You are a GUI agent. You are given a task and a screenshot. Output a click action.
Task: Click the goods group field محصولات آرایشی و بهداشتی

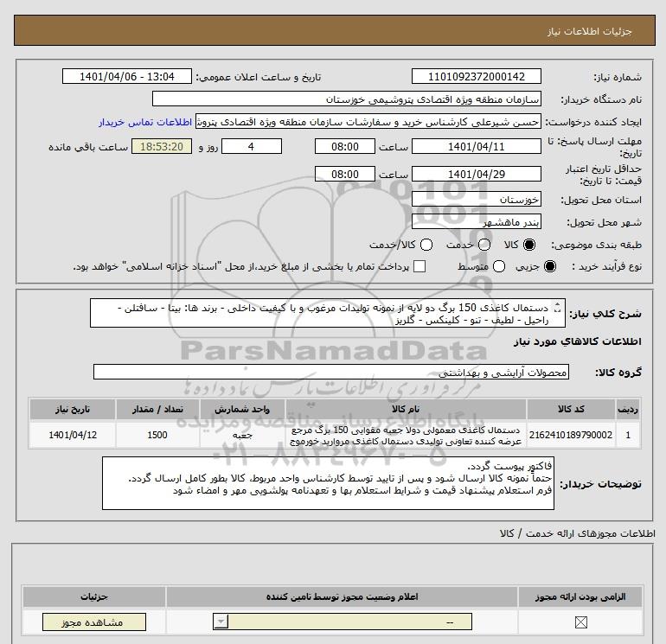coord(331,372)
